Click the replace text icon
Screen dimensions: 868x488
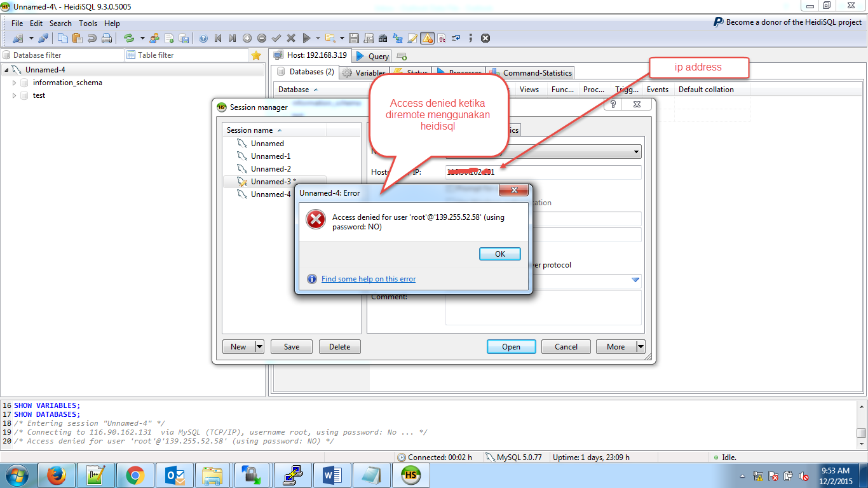pyautogui.click(x=398, y=38)
